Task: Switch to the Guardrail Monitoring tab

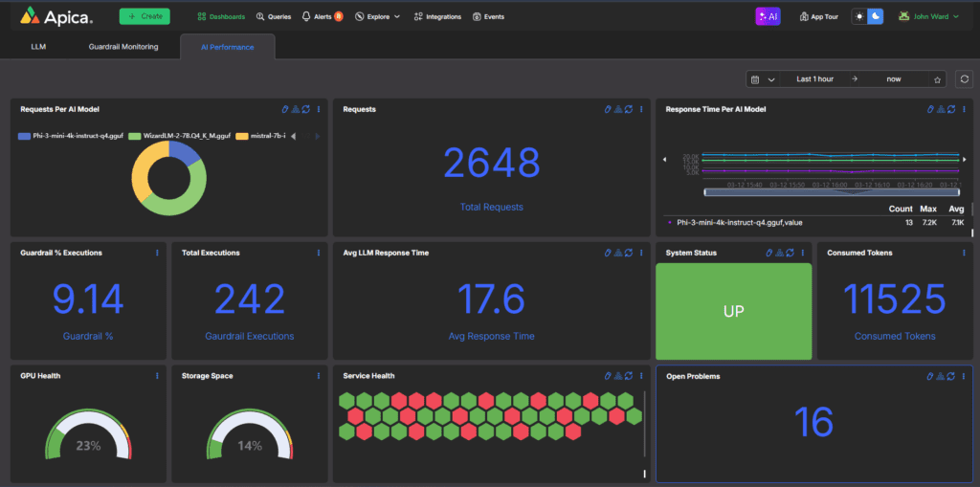Action: (x=123, y=46)
